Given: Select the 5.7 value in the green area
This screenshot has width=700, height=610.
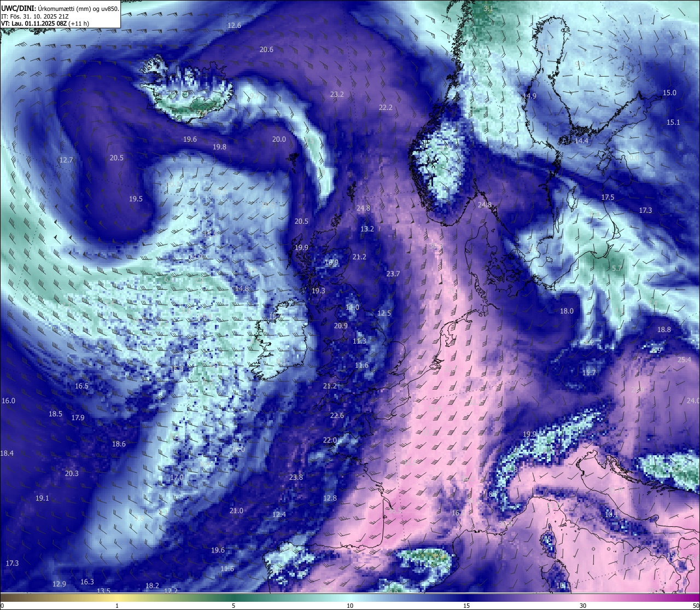Looking at the screenshot, I should pos(617,269).
